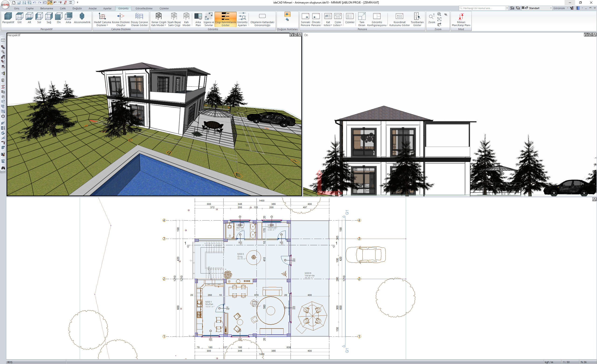The height and width of the screenshot is (364, 597).
Task: Click the 1:50 scale in status bar
Action: [566, 362]
